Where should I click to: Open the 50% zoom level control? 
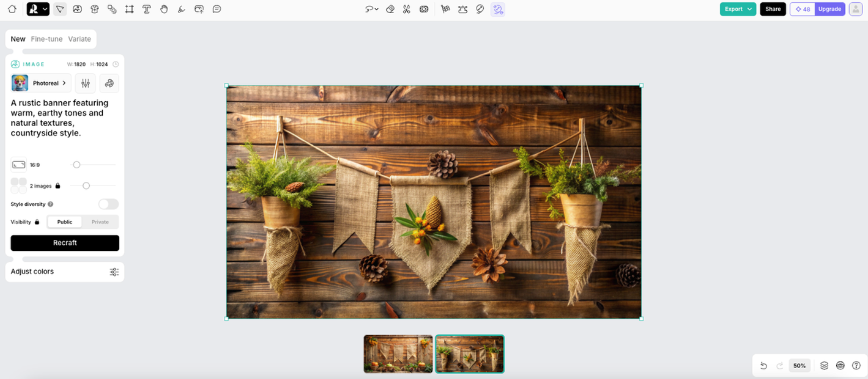click(800, 365)
